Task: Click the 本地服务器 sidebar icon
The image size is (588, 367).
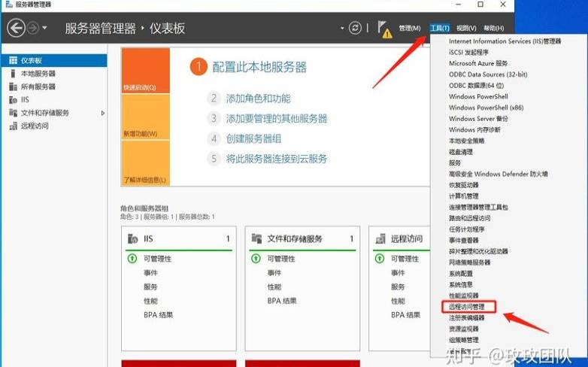Action: 13,74
